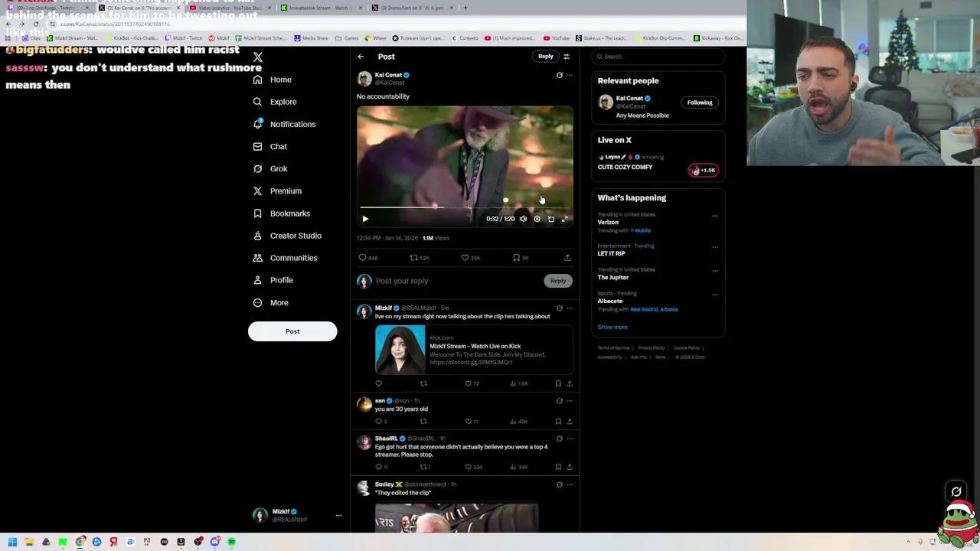Repost Mizkif's reply
This screenshot has width=980, height=551.
click(423, 383)
